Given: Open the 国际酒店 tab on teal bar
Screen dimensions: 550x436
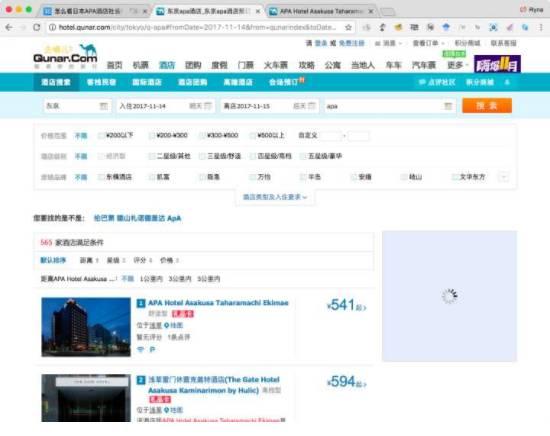Looking at the screenshot, I should coord(147,82).
